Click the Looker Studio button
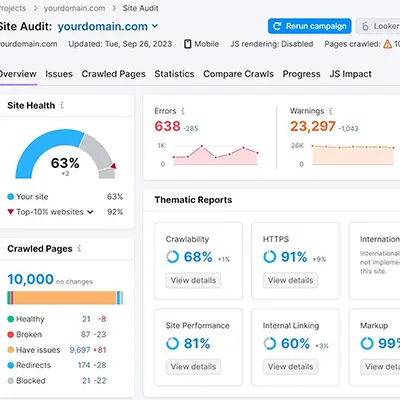This screenshot has height=400, width=400. pos(378,26)
